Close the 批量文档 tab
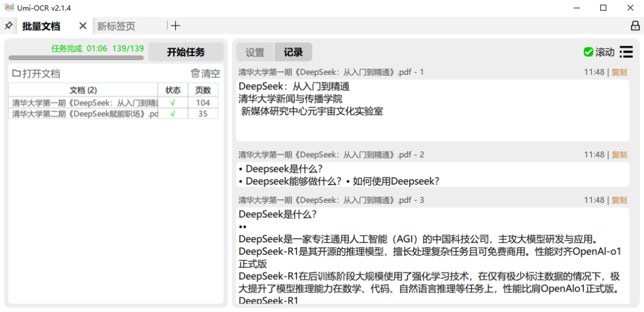644x312 pixels. pos(83,26)
